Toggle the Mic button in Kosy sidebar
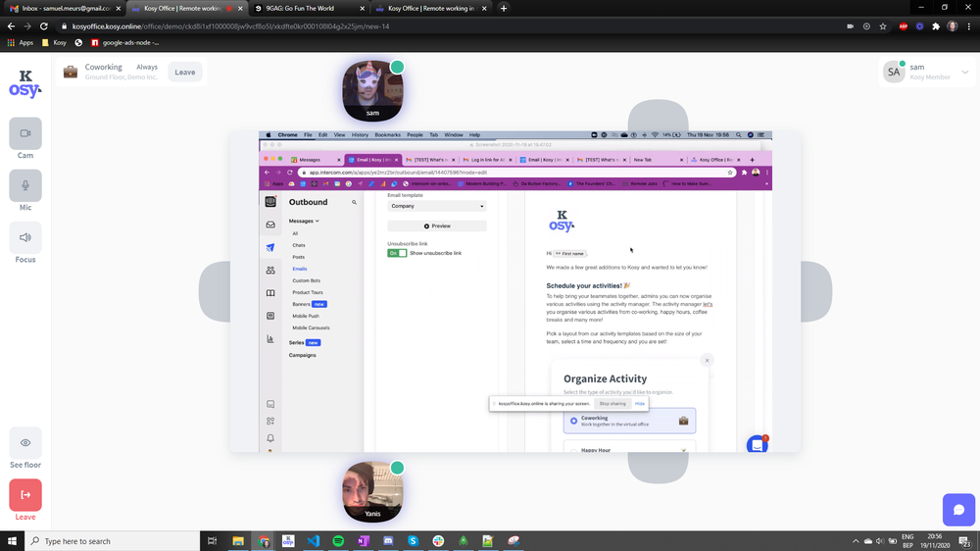980x551 pixels. (x=25, y=185)
